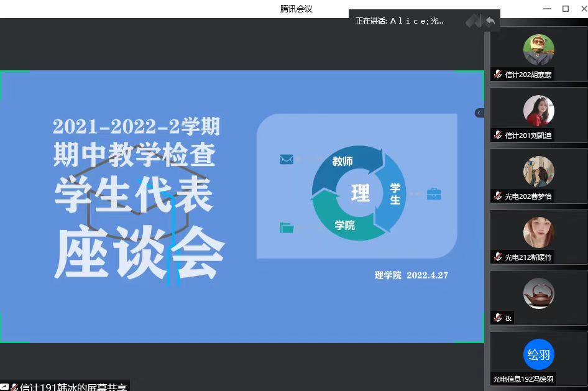Select 信计202胡寒寒's avatar thumbnail
The height and width of the screenshot is (391, 588).
[x=538, y=50]
